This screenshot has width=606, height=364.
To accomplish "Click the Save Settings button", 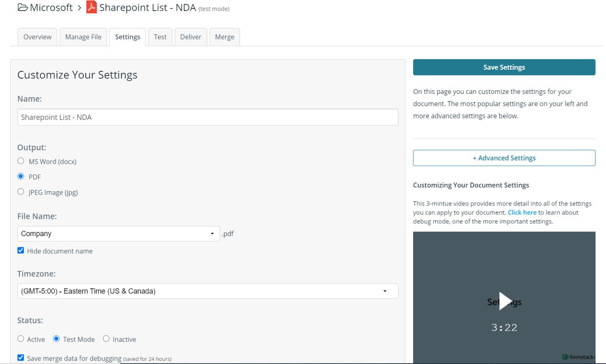I will (x=504, y=67).
